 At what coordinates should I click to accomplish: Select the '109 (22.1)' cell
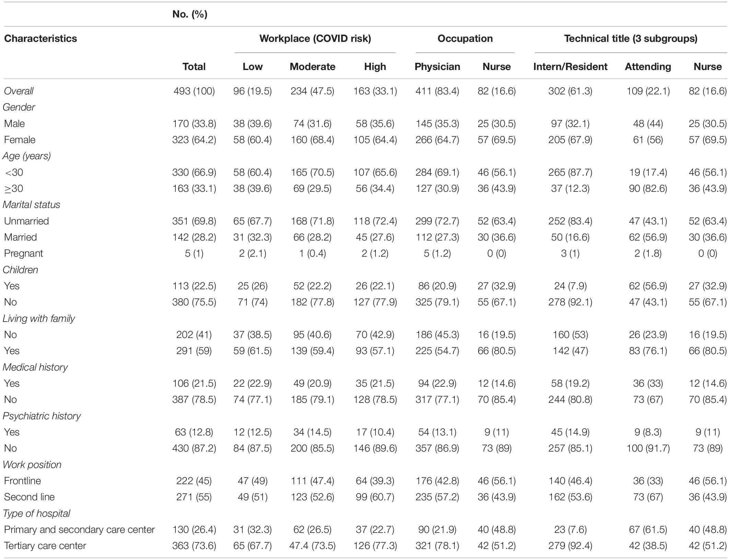pos(648,91)
